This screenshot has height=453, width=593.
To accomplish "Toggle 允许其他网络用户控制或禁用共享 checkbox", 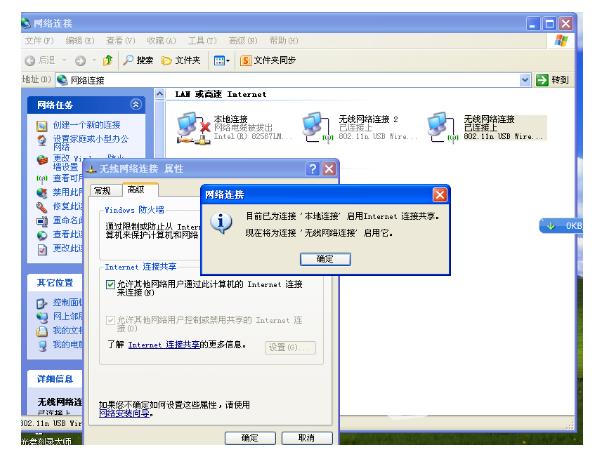I will click(110, 321).
